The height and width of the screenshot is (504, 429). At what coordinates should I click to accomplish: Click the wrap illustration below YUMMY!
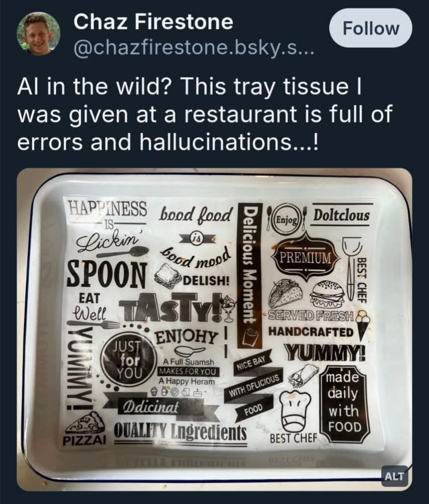tap(305, 374)
